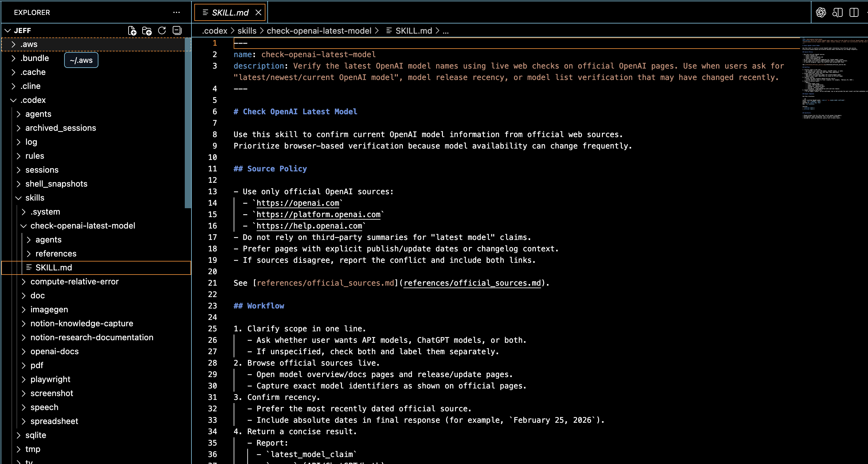Expand the speech folder

click(97, 408)
